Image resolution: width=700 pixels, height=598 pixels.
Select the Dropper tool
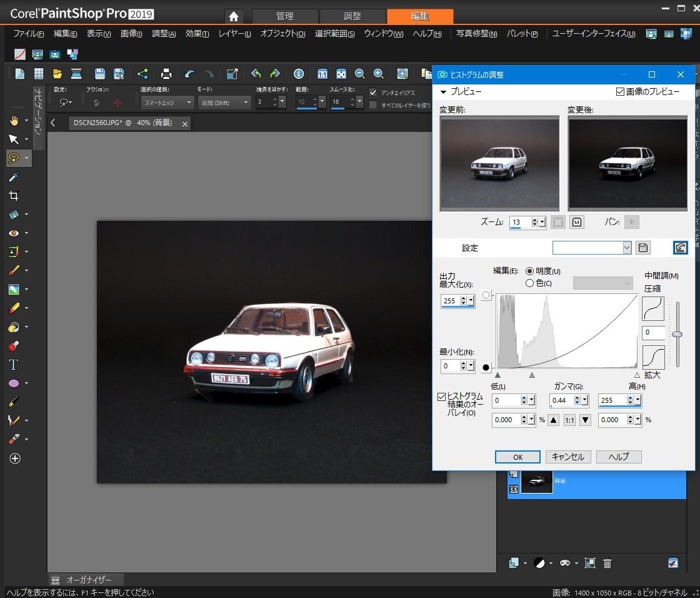[14, 177]
